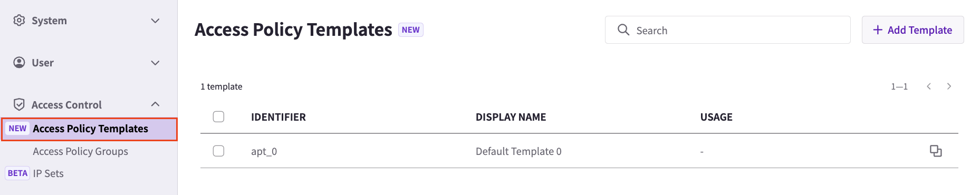Click the search magnifier icon
Image resolution: width=980 pixels, height=195 pixels.
click(623, 30)
